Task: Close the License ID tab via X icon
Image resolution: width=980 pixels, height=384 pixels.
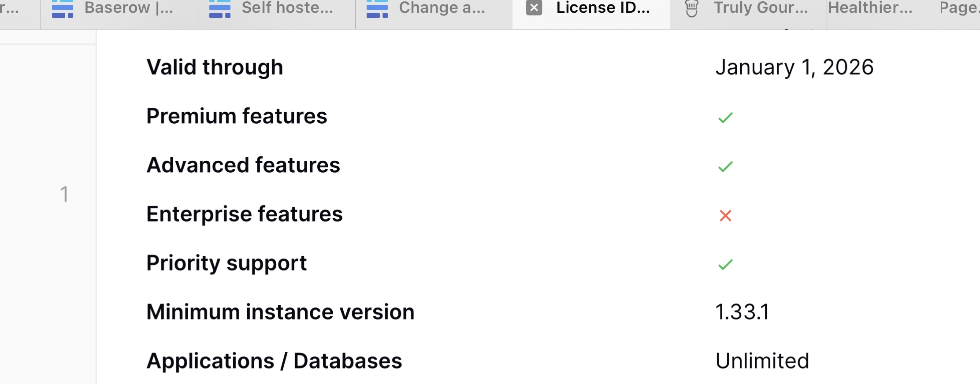Action: tap(534, 8)
